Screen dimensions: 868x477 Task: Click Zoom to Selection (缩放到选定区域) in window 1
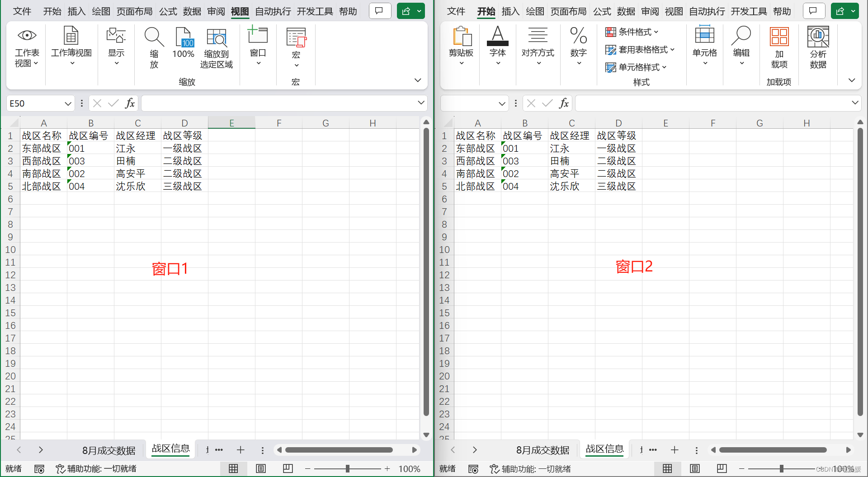(217, 48)
